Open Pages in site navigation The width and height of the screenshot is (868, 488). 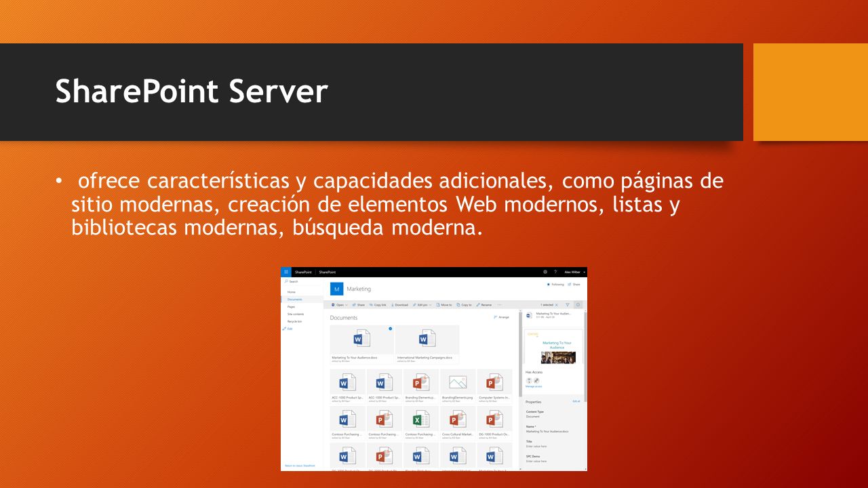coord(291,307)
